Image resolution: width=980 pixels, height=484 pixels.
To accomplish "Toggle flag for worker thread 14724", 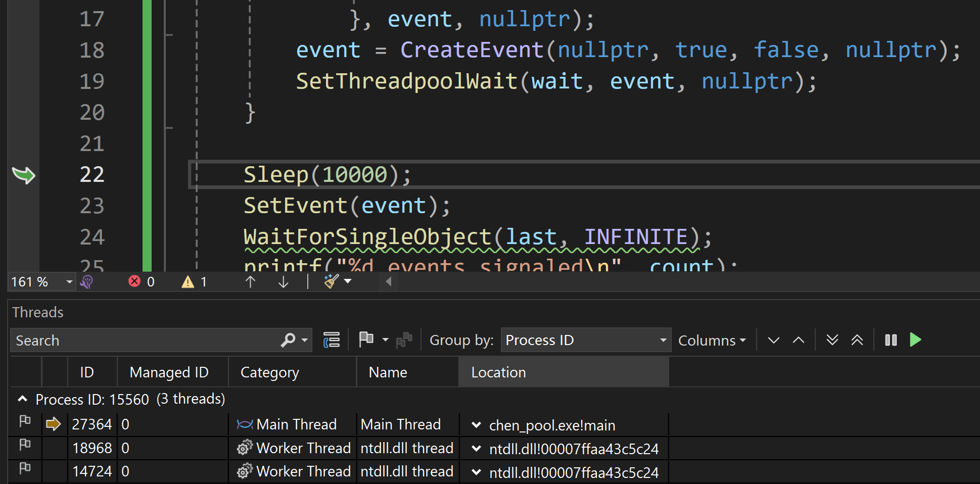I will click(25, 468).
